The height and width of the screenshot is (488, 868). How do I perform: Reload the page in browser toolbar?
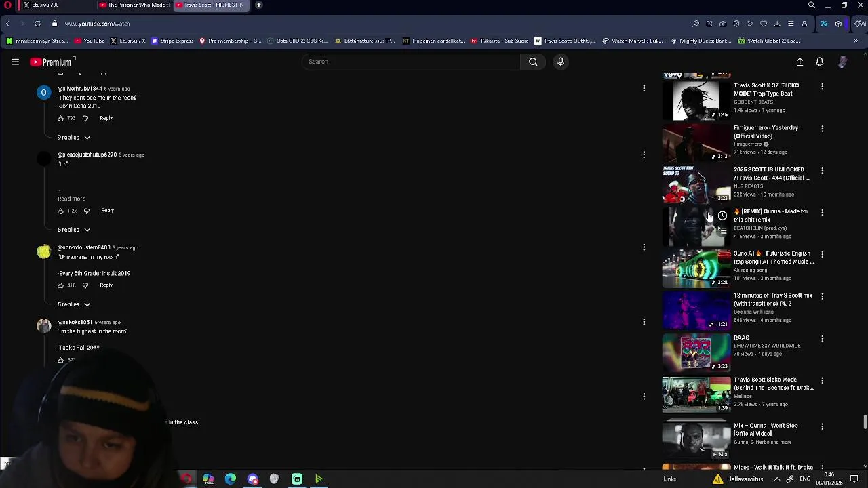[x=37, y=24]
